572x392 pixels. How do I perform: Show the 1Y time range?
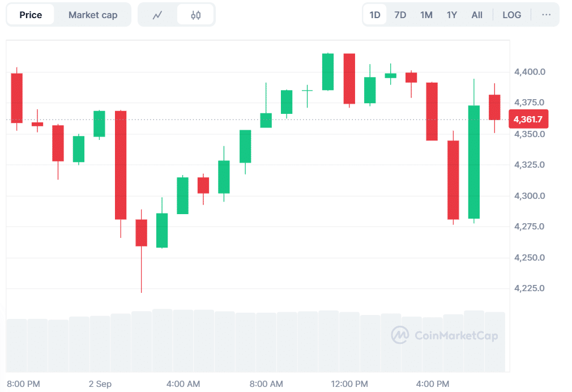(x=451, y=15)
